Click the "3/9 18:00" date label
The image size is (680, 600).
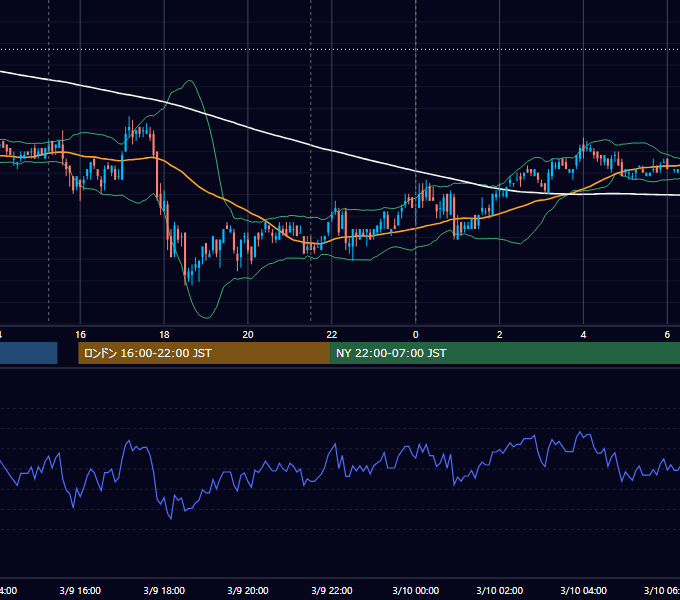click(164, 590)
